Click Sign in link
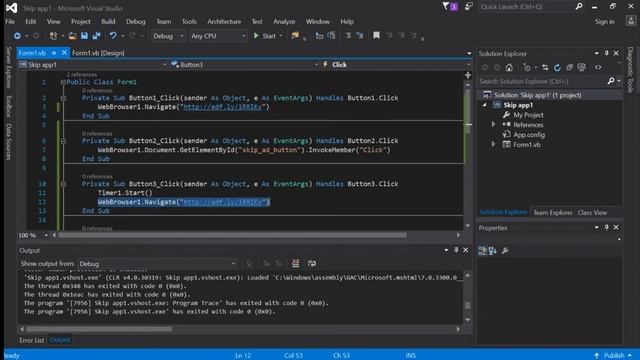This screenshot has width=640, height=360. point(604,22)
